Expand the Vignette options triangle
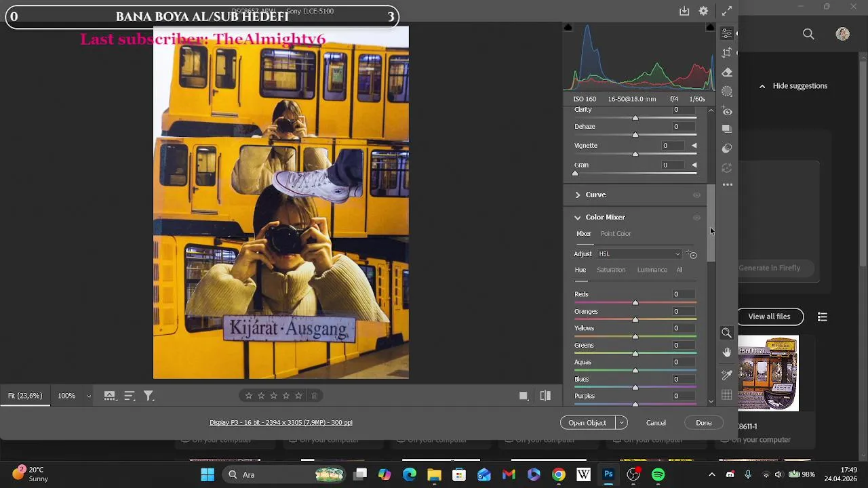Image resolution: width=868 pixels, height=488 pixels. 694,146
